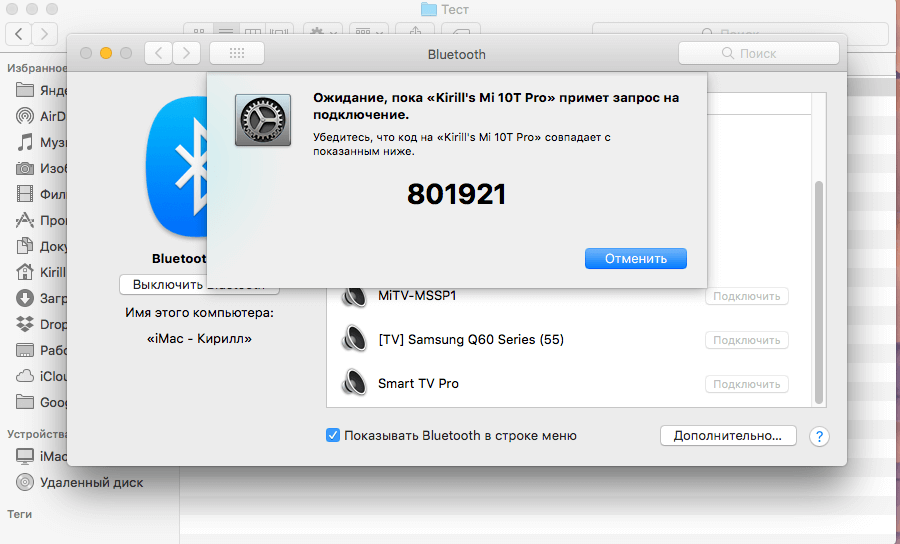900x544 pixels.
Task: Click the System Preferences gear icon in dialog
Action: pyautogui.click(x=263, y=121)
